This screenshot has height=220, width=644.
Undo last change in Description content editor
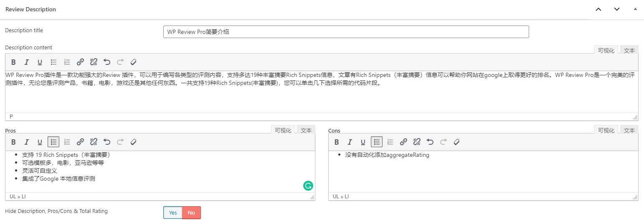click(107, 62)
